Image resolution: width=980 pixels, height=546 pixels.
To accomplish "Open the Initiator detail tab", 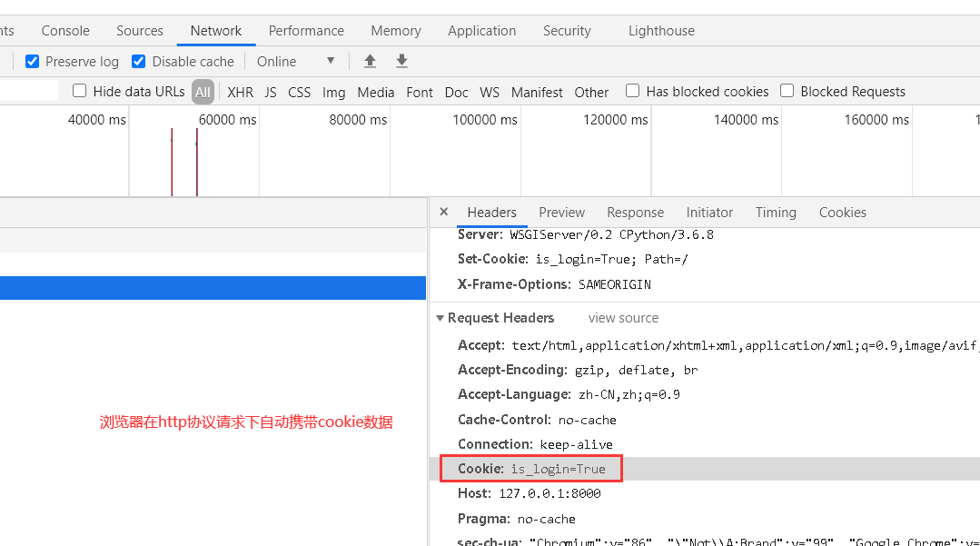I will [709, 213].
